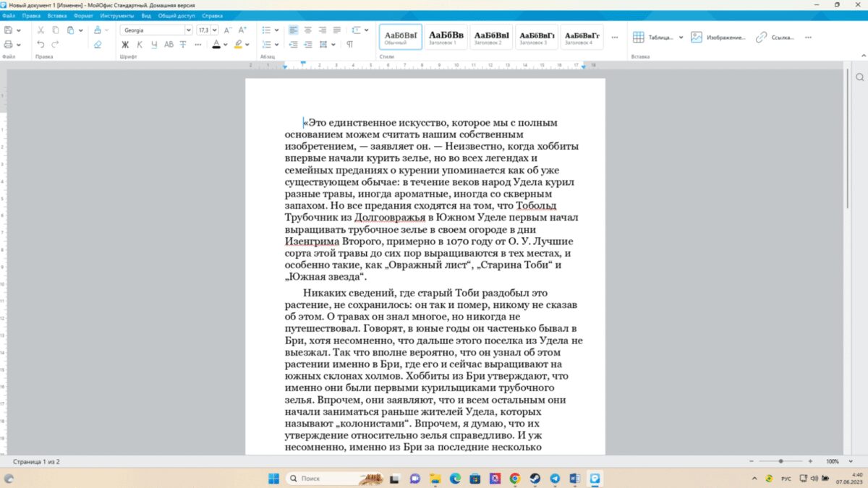This screenshot has height=488, width=868.
Task: Expand the bulleted list style options
Action: click(277, 30)
